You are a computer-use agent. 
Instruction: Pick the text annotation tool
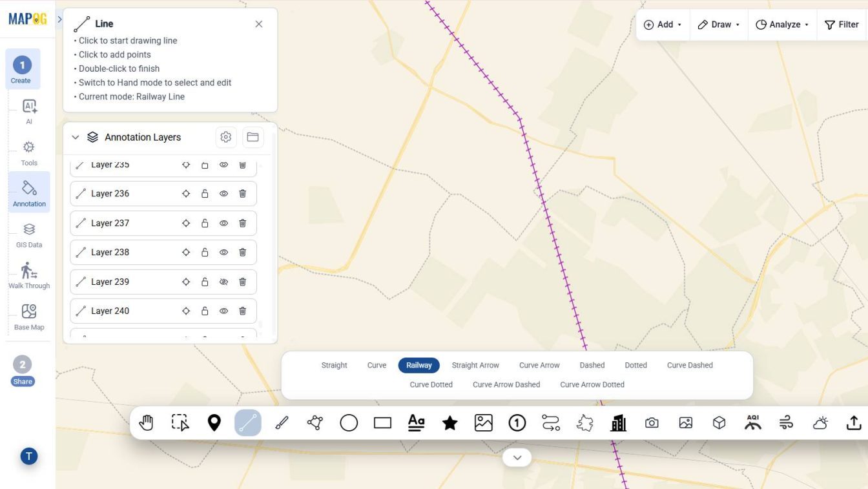417,423
